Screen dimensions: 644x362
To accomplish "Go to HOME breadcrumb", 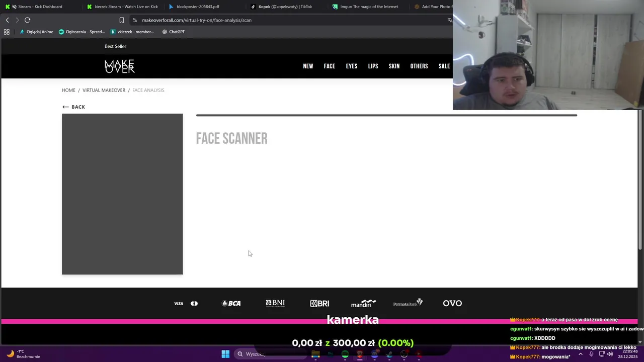I will click(x=68, y=90).
